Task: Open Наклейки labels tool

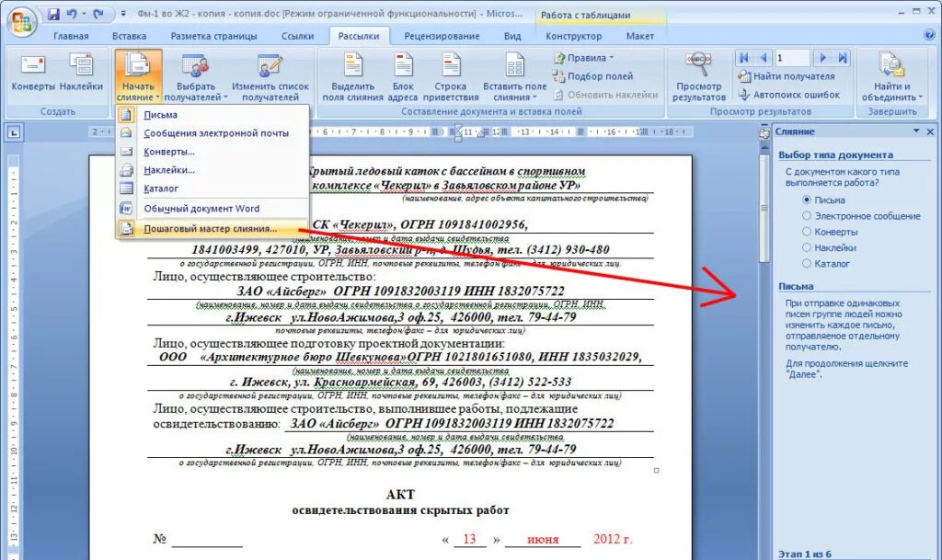Action: [x=81, y=74]
